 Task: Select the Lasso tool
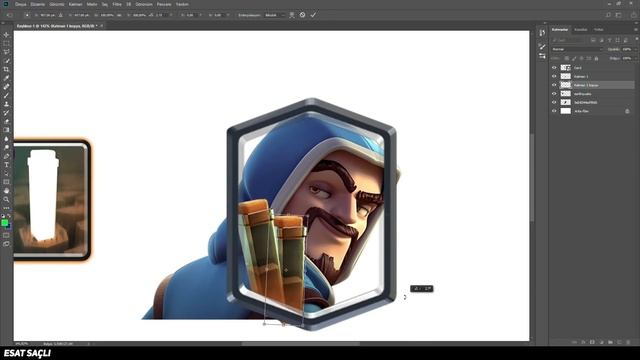tap(6, 52)
